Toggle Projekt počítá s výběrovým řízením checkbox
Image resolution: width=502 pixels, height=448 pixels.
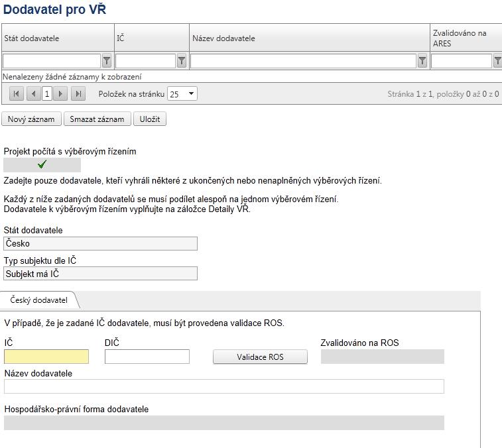tap(42, 165)
